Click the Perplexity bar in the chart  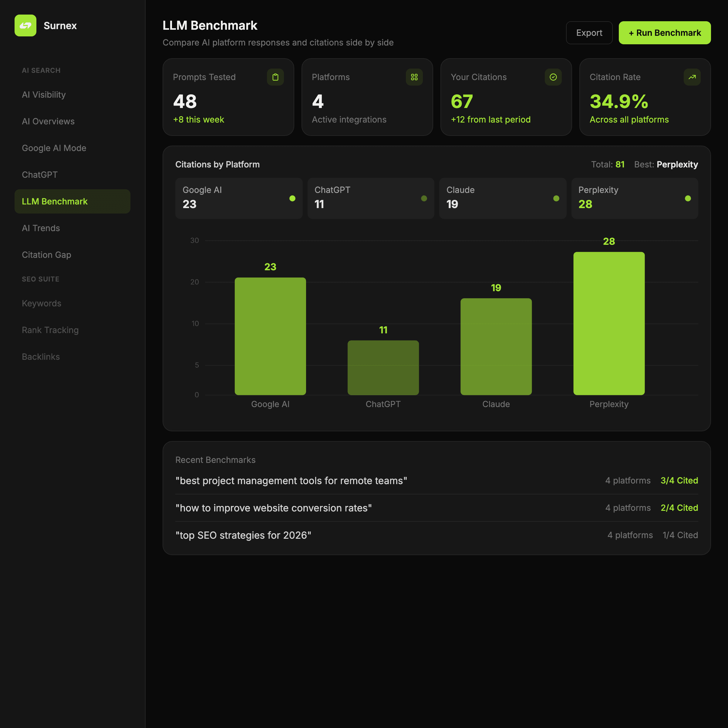[608, 323]
